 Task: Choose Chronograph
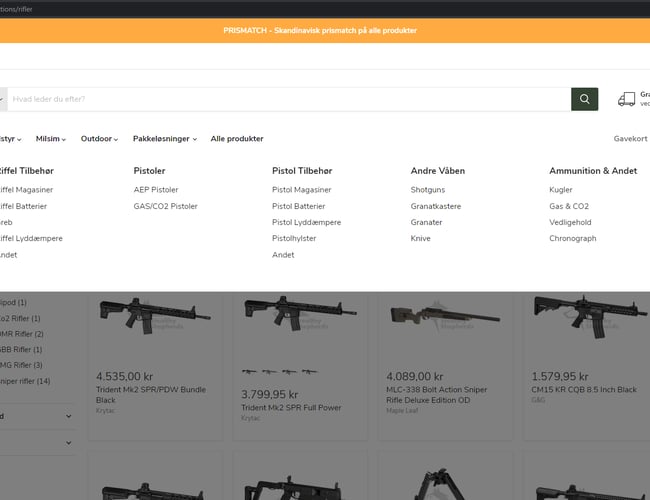[x=572, y=238]
